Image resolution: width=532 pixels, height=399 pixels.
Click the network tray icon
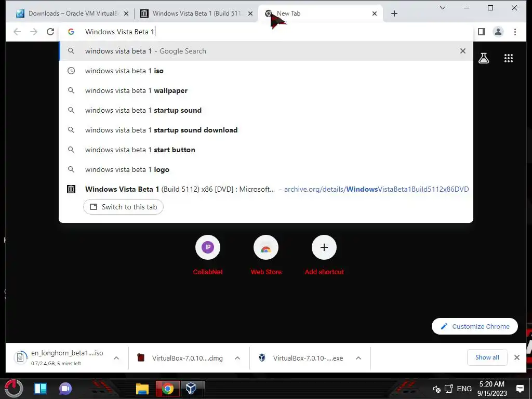448,389
